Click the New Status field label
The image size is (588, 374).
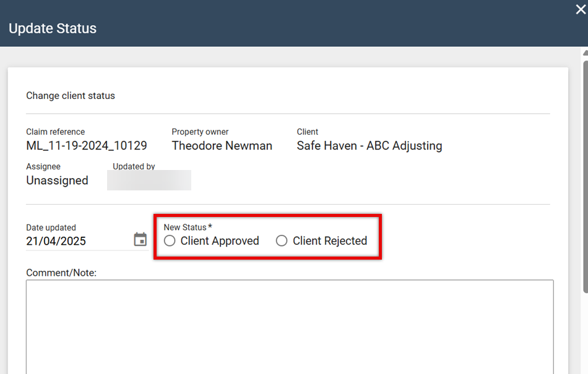(x=185, y=227)
